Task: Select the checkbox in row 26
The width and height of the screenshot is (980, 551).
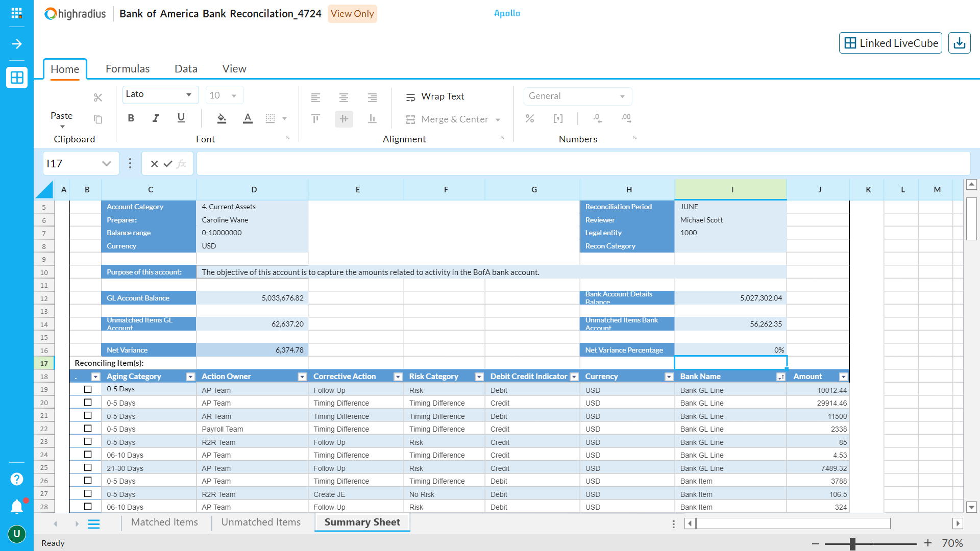Action: (88, 481)
